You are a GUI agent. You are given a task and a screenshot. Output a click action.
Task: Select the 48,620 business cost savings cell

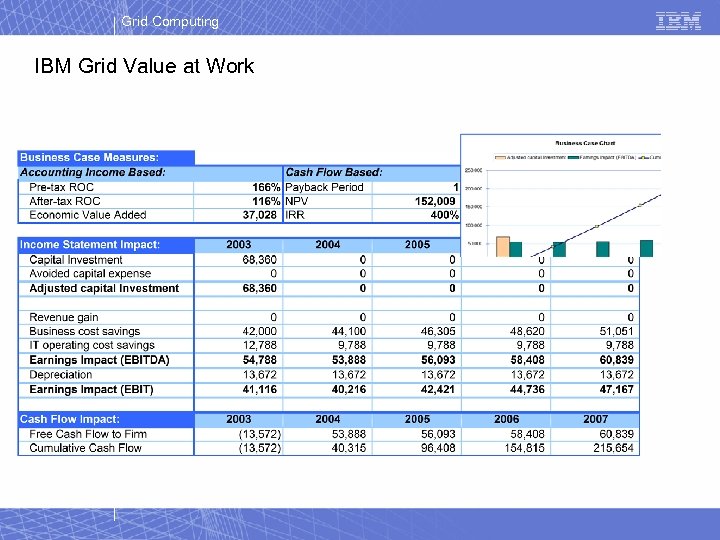(x=527, y=332)
